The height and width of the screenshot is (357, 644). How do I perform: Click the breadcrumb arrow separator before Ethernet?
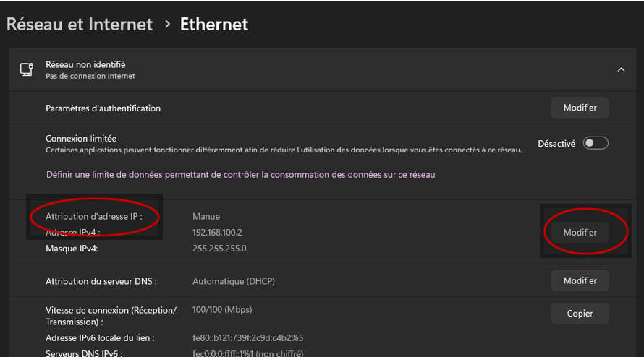pos(166,25)
